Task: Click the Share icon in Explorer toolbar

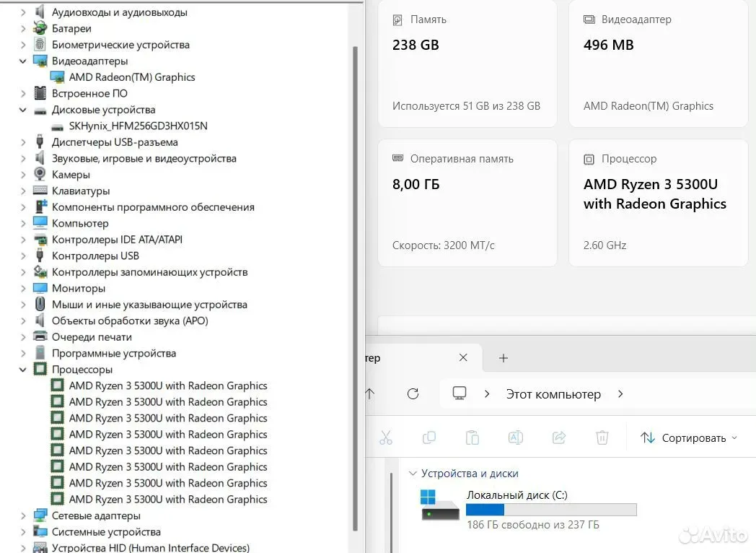Action: click(559, 437)
